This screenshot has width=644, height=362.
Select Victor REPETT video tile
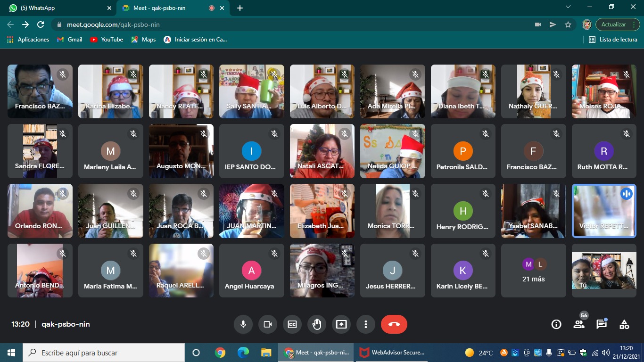(603, 211)
